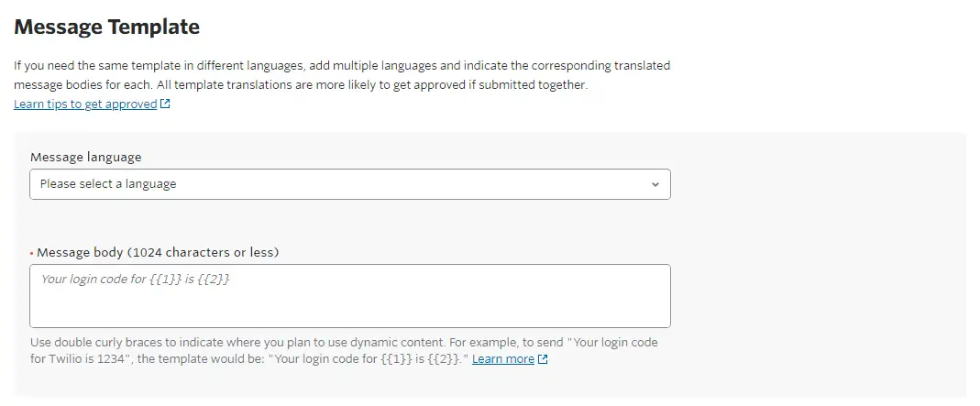Focus the Message body text area
Viewport: 980px width, 406px height.
349,296
